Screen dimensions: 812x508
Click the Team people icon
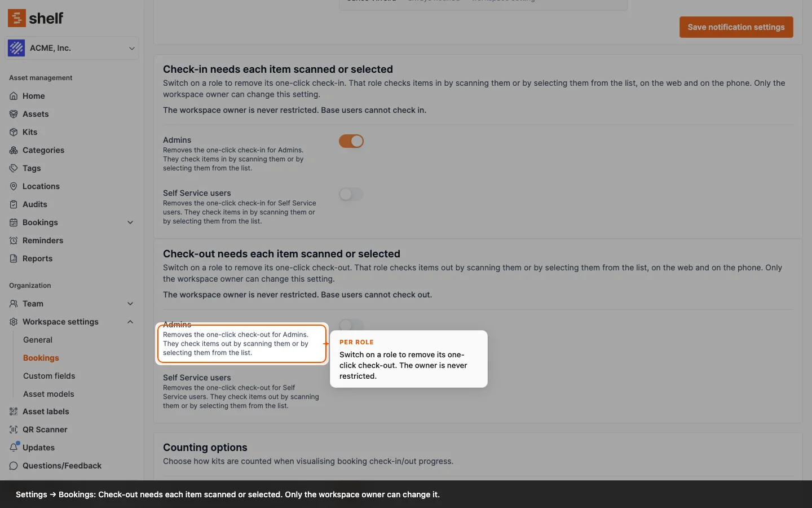(x=14, y=304)
